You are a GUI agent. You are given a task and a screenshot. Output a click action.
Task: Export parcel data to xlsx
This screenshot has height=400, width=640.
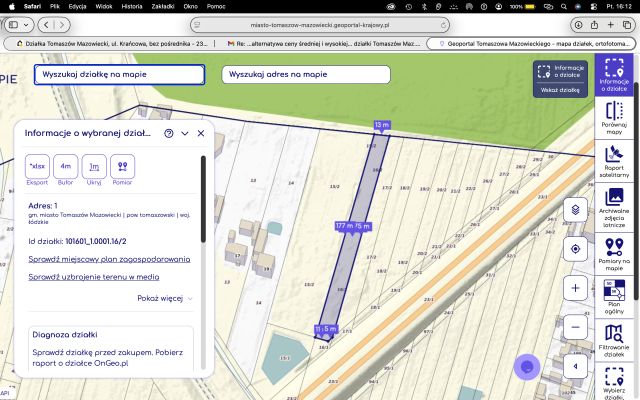coord(37,167)
